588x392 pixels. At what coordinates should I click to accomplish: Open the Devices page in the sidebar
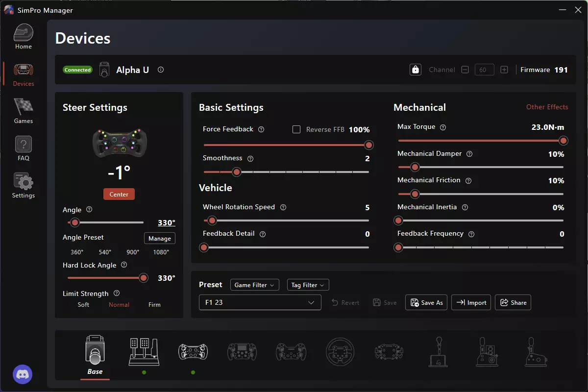coord(24,74)
